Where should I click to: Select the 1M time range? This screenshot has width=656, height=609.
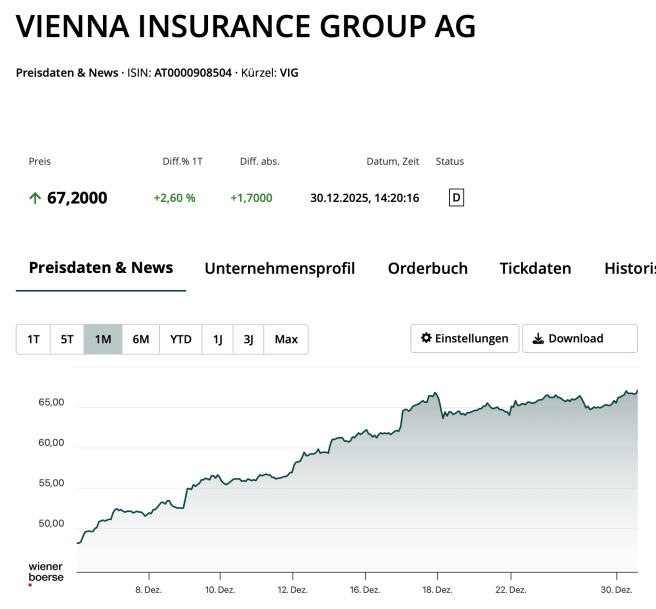point(103,339)
